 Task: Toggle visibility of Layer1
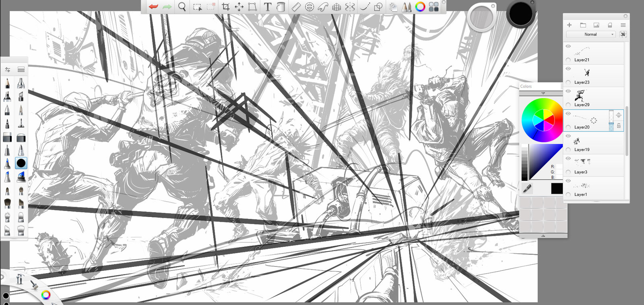568,181
